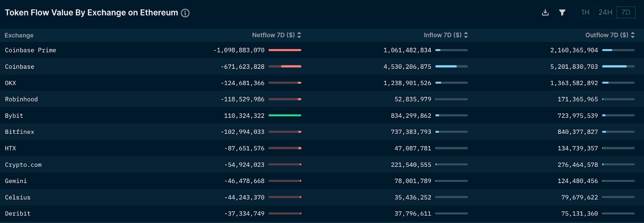Screen dimensions: 644x223
Task: Select inflow value 834,299,862
Action: pos(411,116)
